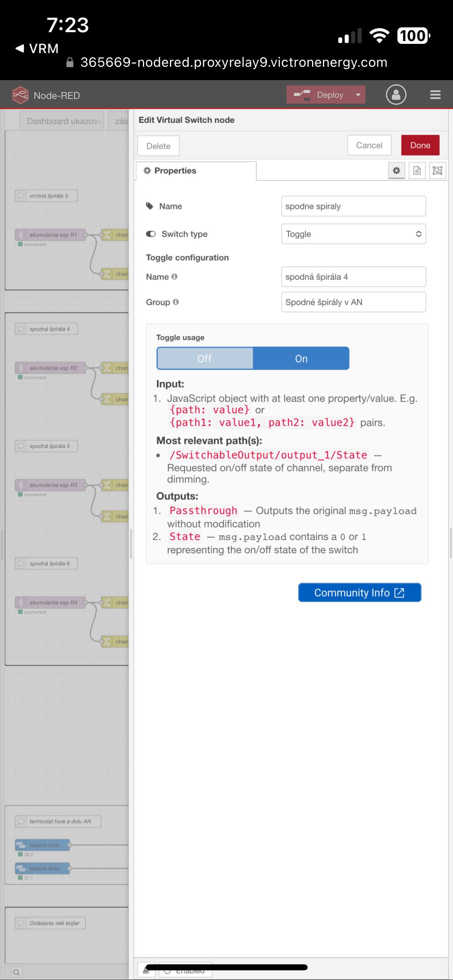The height and width of the screenshot is (980, 453).
Task: Switch to Dashboard ukazova flow tab
Action: [x=63, y=121]
